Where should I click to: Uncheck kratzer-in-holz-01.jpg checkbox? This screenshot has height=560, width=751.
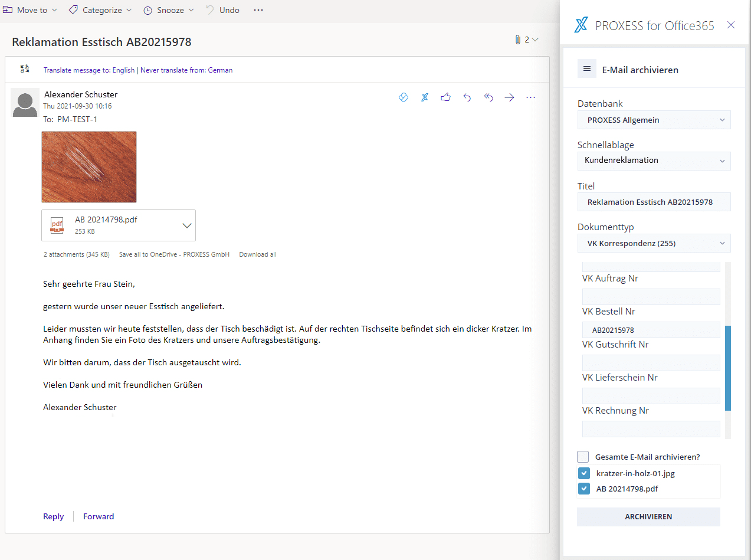click(583, 473)
